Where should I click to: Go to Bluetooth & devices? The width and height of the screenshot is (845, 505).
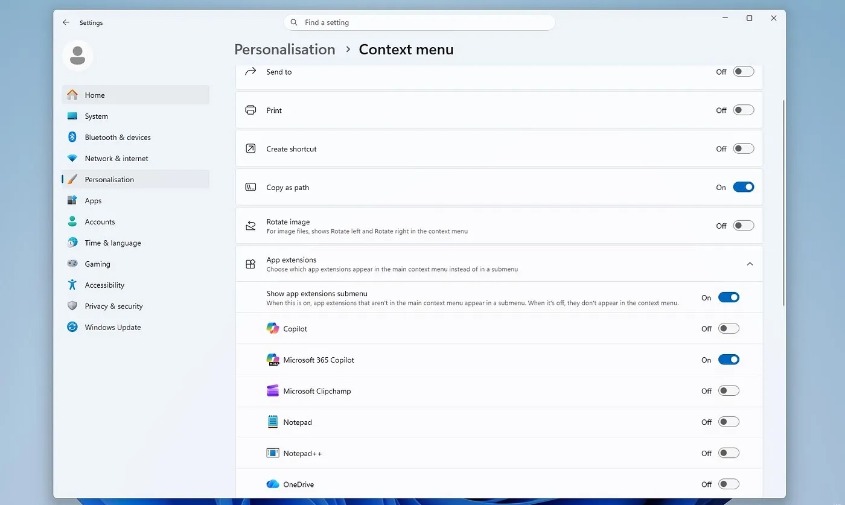136,137
